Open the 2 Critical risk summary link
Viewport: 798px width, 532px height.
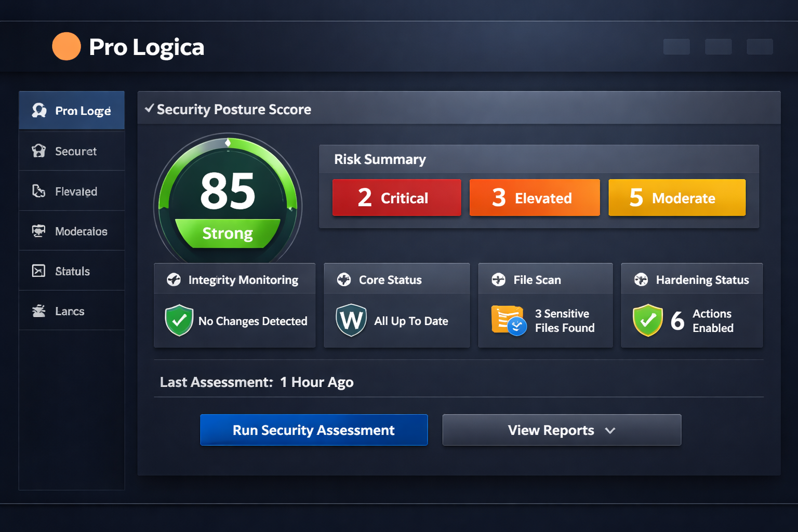click(396, 197)
